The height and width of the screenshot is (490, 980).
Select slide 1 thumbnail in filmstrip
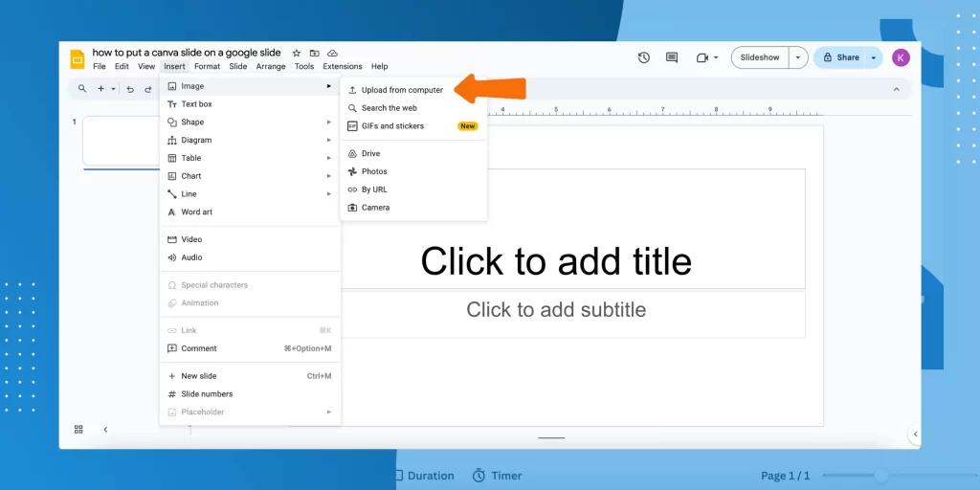(x=121, y=141)
